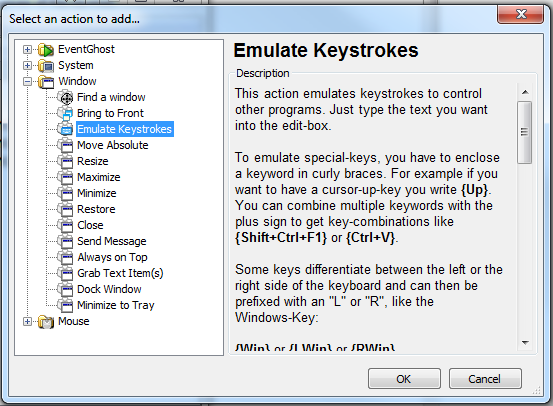
Task: Expand the System tree node
Action: [x=27, y=65]
